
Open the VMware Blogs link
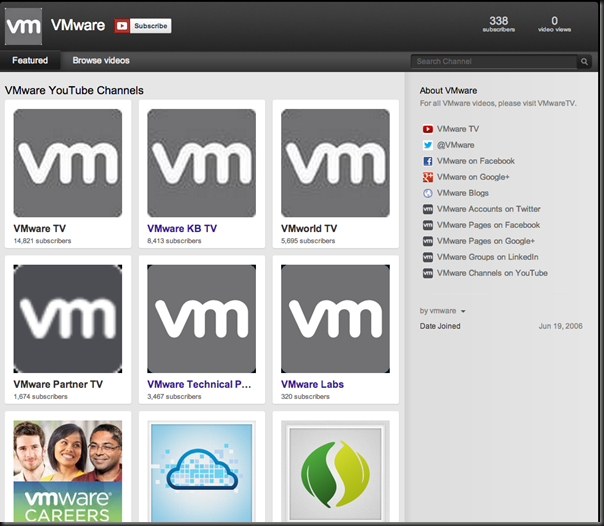pyautogui.click(x=463, y=193)
